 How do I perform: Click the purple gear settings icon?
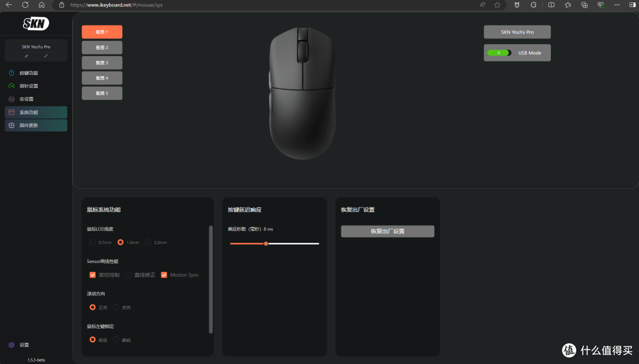click(x=11, y=345)
